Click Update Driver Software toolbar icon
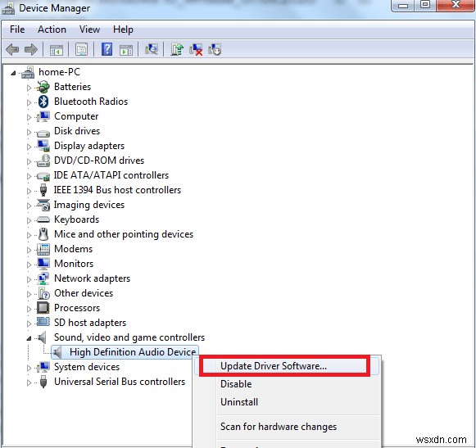The width and height of the screenshot is (476, 448). pyautogui.click(x=177, y=49)
